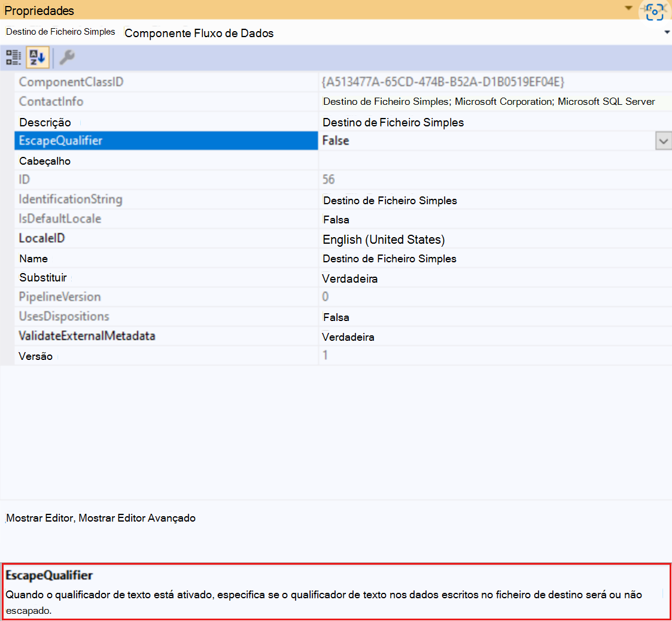Select the UsesDispositions property
This screenshot has height=621, width=672.
(x=64, y=317)
